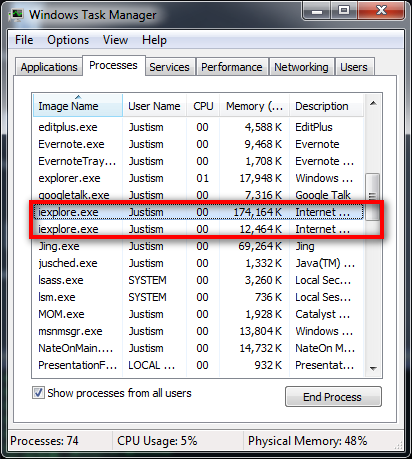Sort by User Name column header
This screenshot has height=459, width=412.
154,106
